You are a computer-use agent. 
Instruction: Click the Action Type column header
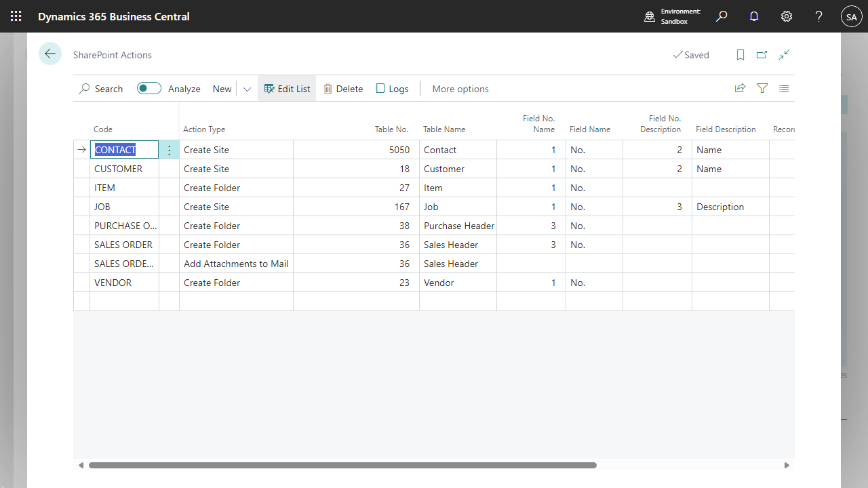click(x=204, y=129)
